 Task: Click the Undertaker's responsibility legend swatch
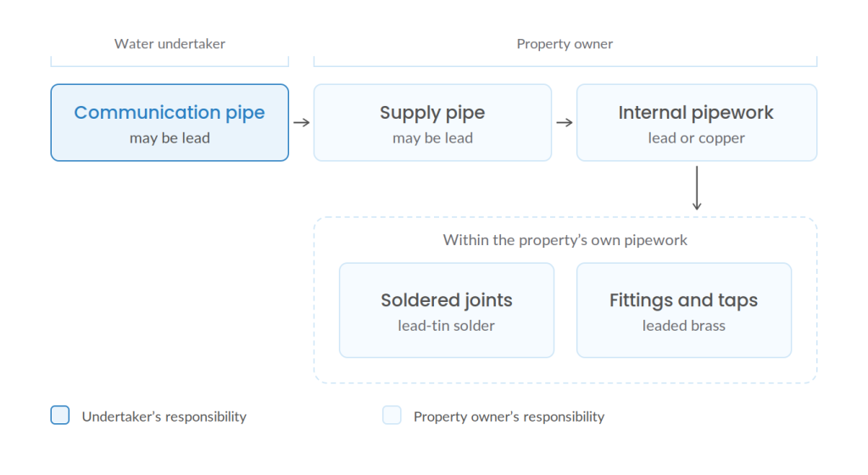[x=60, y=416]
